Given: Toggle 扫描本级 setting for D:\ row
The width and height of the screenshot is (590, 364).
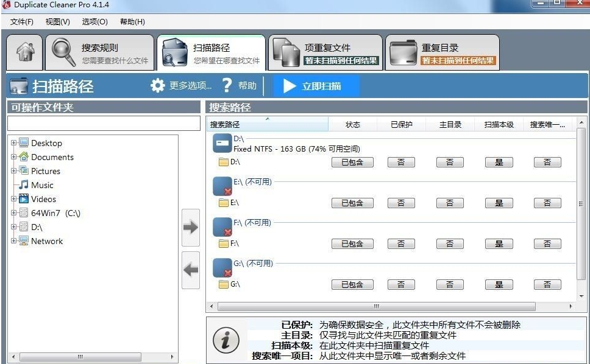Looking at the screenshot, I should tap(499, 163).
